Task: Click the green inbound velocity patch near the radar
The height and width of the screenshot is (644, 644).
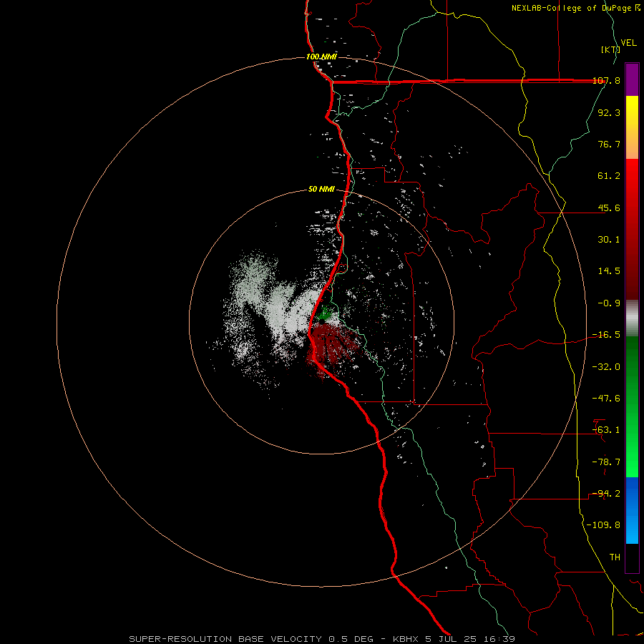Action: (x=325, y=315)
